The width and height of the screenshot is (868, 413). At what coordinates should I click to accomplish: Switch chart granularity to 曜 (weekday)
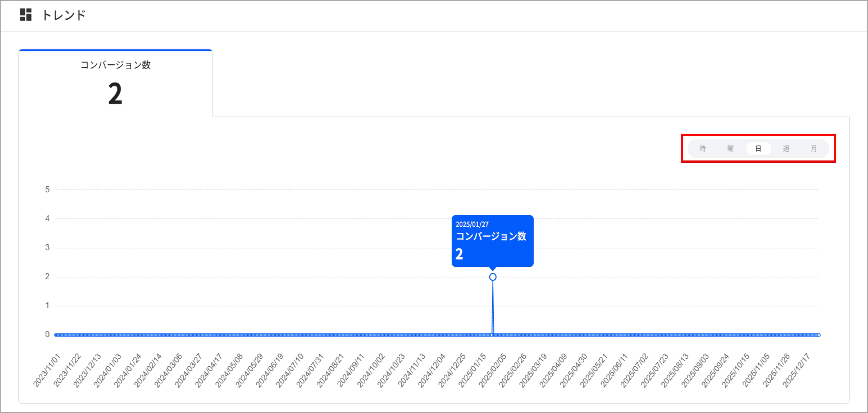(731, 148)
